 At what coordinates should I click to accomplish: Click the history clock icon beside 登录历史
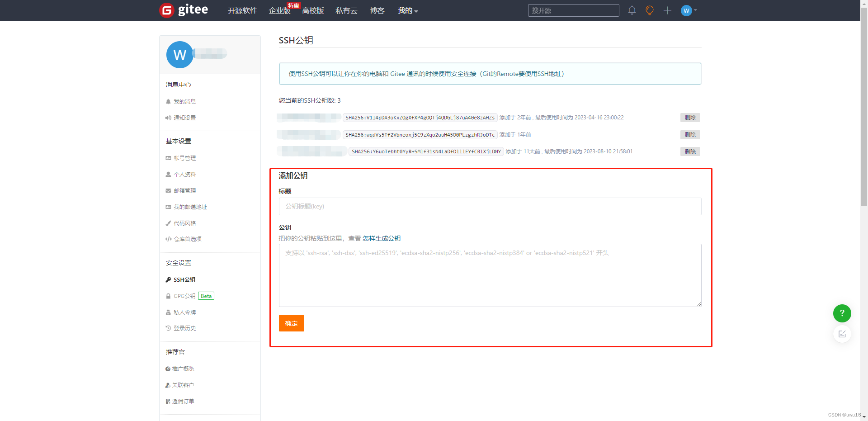click(168, 328)
